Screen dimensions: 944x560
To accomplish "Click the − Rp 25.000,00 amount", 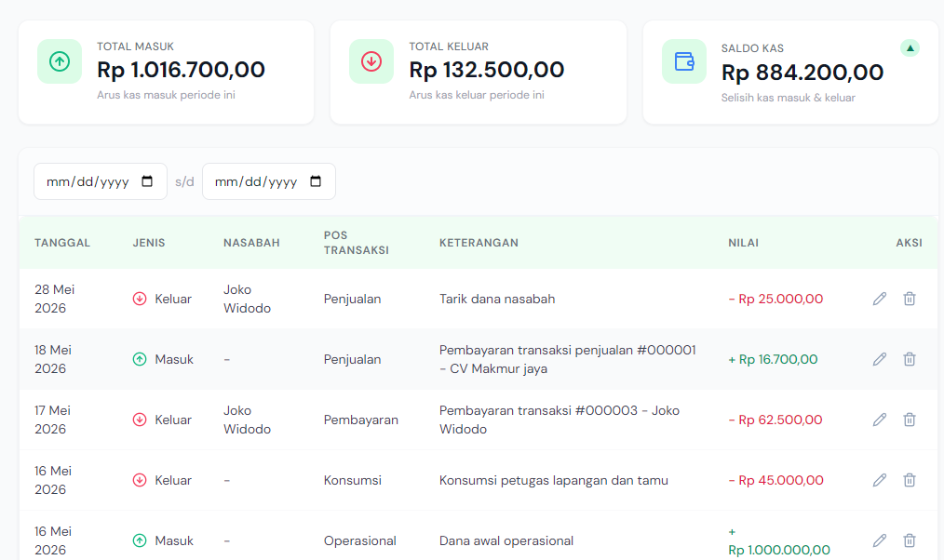I will [x=775, y=299].
